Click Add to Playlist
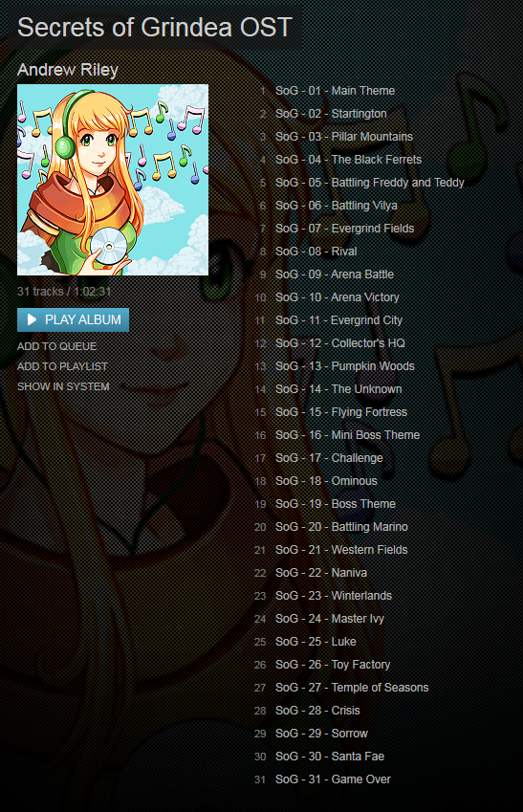The image size is (523, 812). click(62, 366)
